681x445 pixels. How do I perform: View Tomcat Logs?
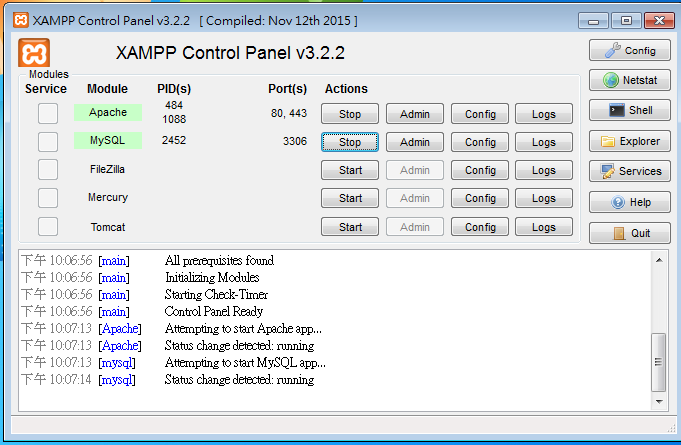[544, 227]
